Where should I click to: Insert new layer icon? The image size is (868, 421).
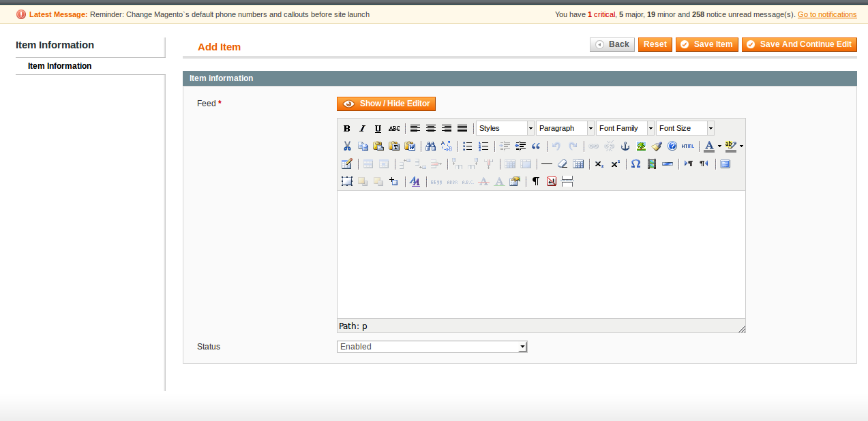click(x=347, y=181)
